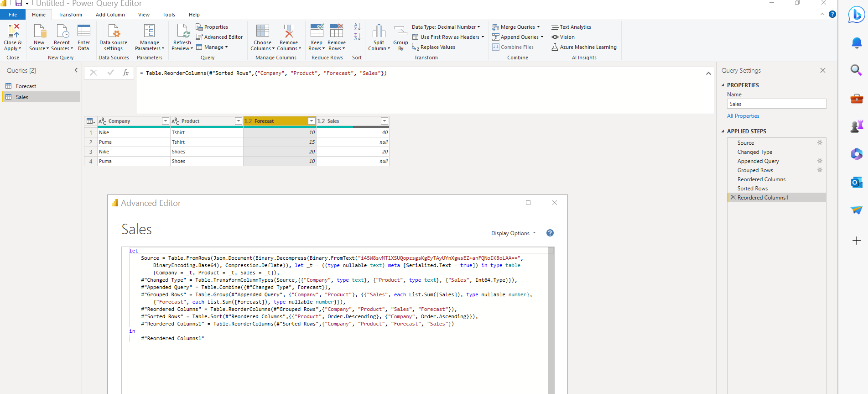Collapse APPLIED STEPS section
This screenshot has width=868, height=394.
[x=723, y=131]
